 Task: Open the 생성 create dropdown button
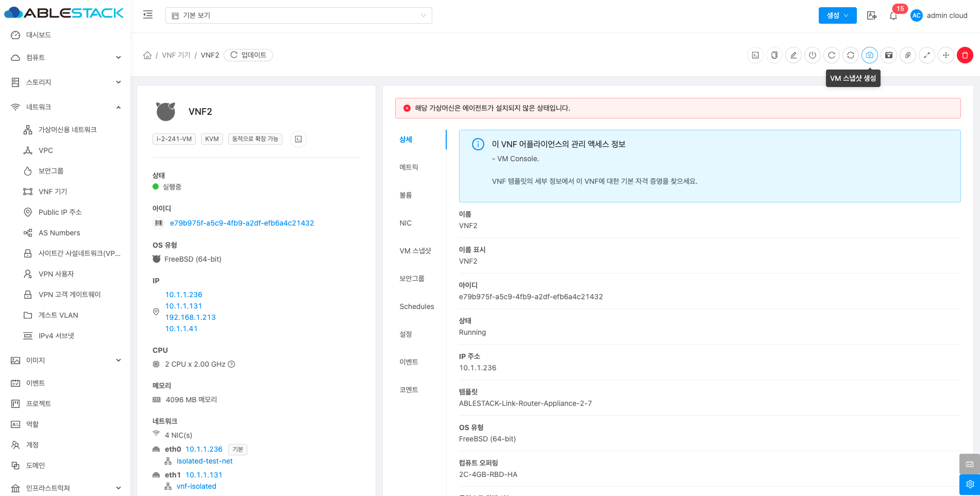(x=837, y=15)
